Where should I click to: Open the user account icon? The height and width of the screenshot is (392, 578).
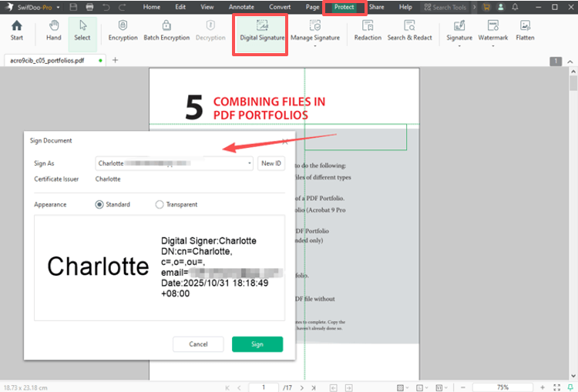pos(501,7)
